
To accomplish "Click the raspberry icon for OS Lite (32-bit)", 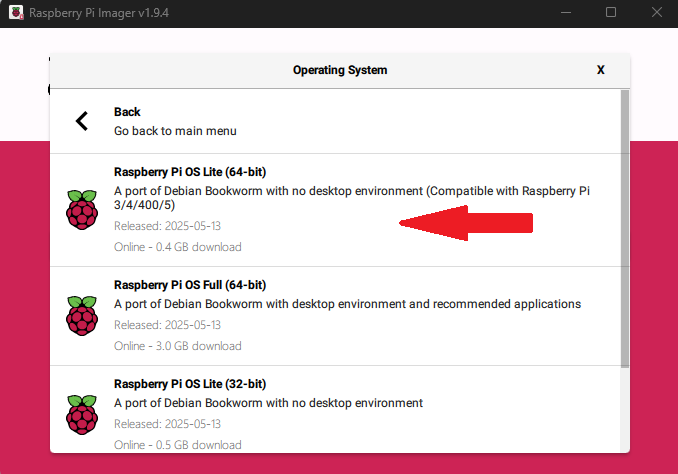I will [82, 415].
